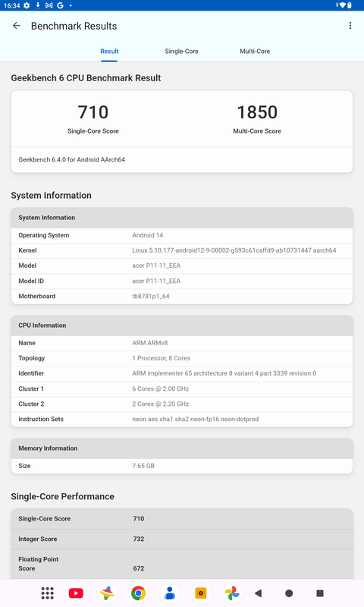This screenshot has height=607, width=364.
Task: Tap the recent apps square button
Action: point(320,593)
